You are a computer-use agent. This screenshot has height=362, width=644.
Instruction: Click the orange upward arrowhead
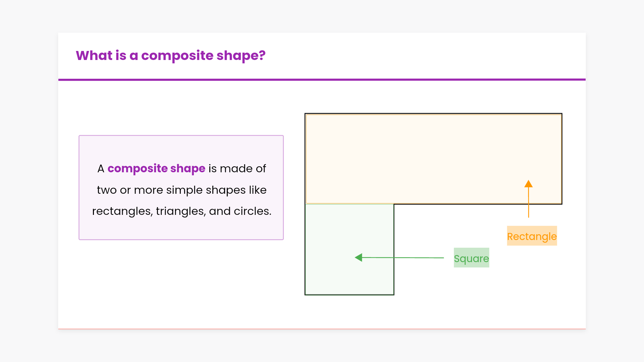point(529,184)
